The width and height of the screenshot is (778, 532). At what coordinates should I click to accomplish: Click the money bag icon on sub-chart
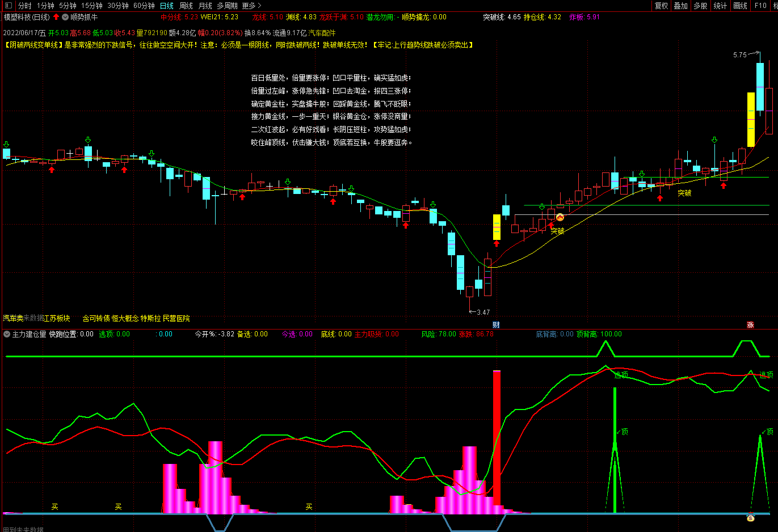point(751,517)
